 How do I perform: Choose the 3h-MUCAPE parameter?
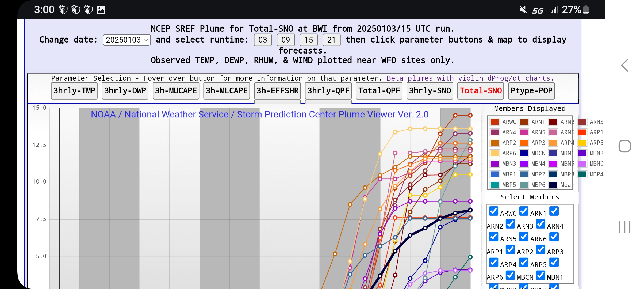click(176, 91)
